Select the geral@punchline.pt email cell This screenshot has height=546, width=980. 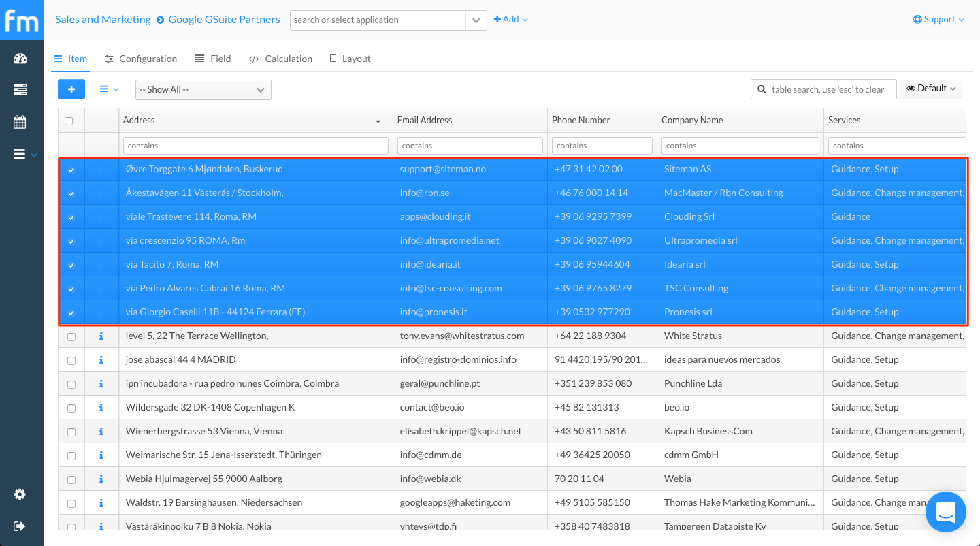[470, 383]
